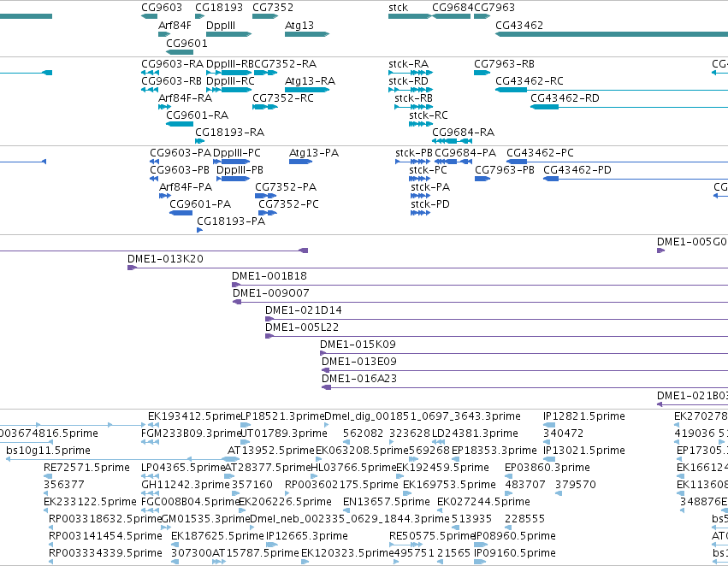The height and width of the screenshot is (566, 728).
Task: Select protein CG7352-PA
Action: pos(265,196)
